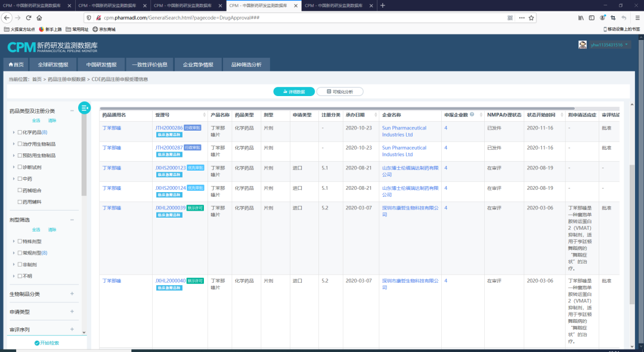Open the JTH2000286 acceptance number link
The width and height of the screenshot is (644, 352).
(x=169, y=128)
